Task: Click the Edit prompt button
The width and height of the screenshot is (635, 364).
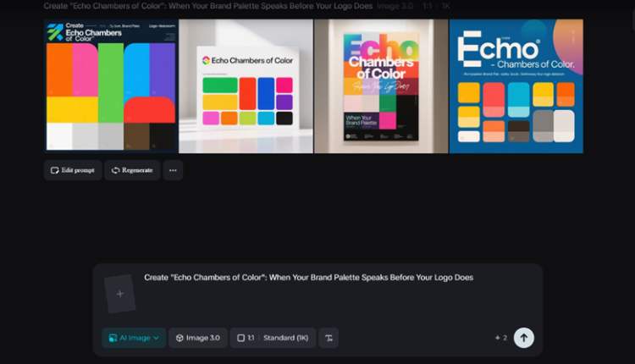Action: [x=73, y=170]
